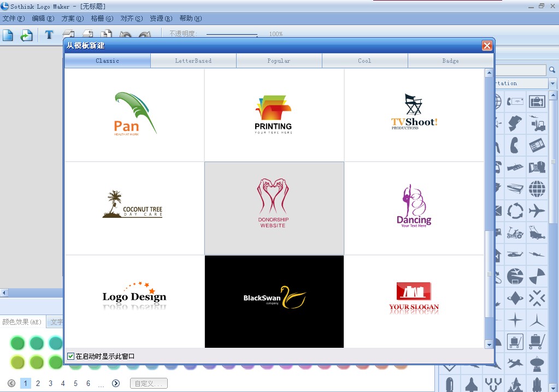This screenshot has height=392, width=559.
Task: Open the 颜色效果(&E) panel tab
Action: (x=22, y=322)
